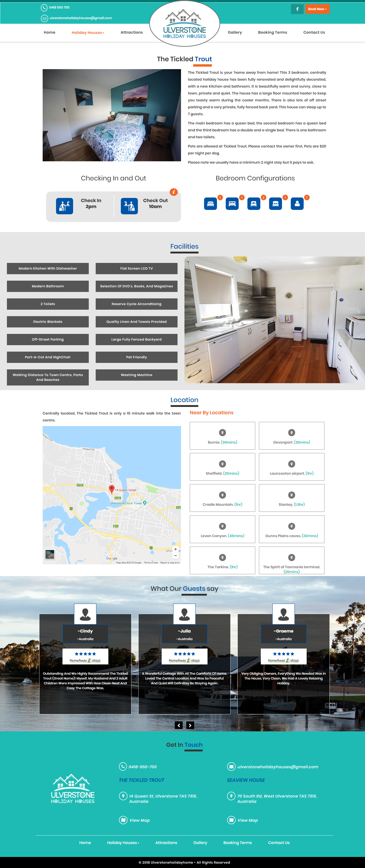Viewport: 365px width, 868px height.
Task: Open the Facebook page icon in header
Action: [x=297, y=9]
